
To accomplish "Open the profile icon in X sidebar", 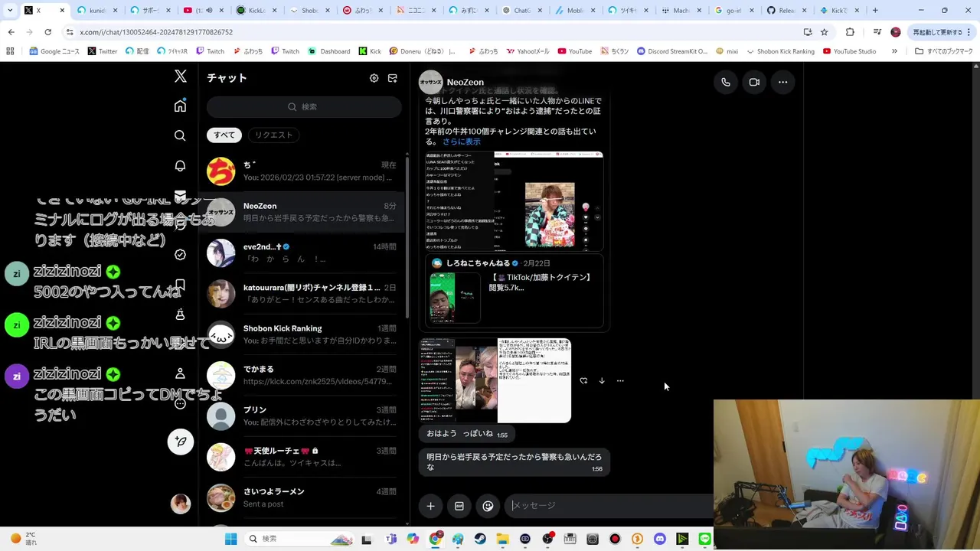I will click(180, 373).
